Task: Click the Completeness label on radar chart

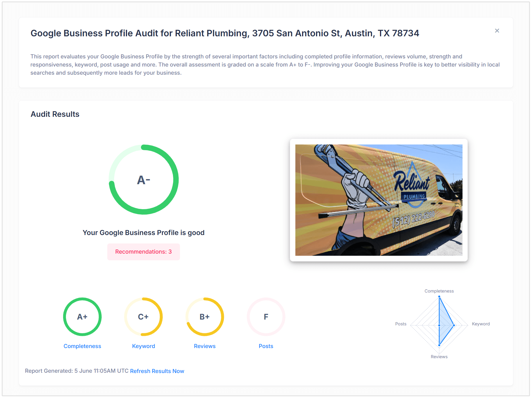Action: pos(439,291)
